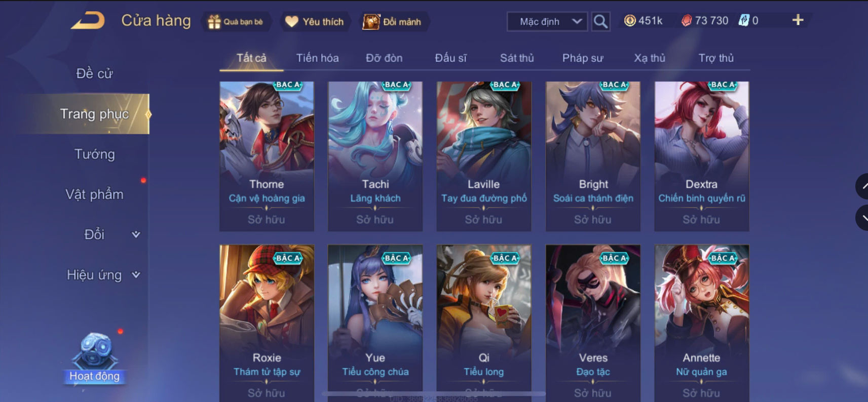Click the gold coin balance 451k
This screenshot has height=402, width=868.
[x=644, y=21]
